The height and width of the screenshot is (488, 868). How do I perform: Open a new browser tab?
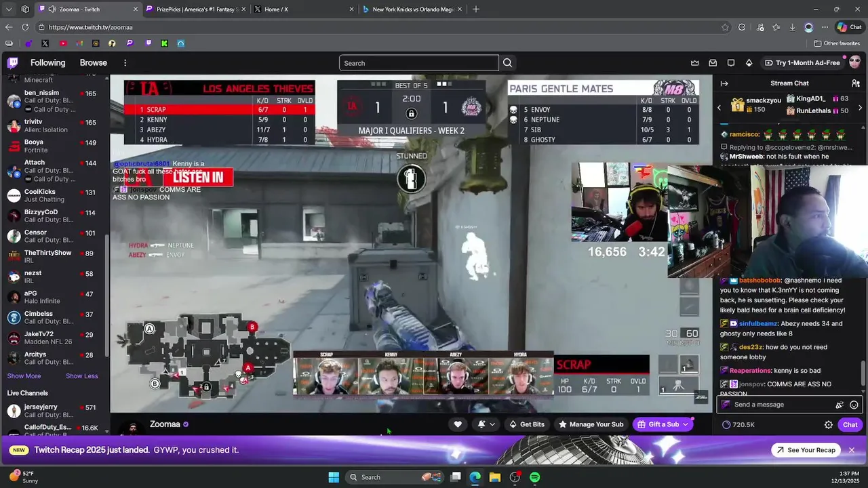pos(476,9)
